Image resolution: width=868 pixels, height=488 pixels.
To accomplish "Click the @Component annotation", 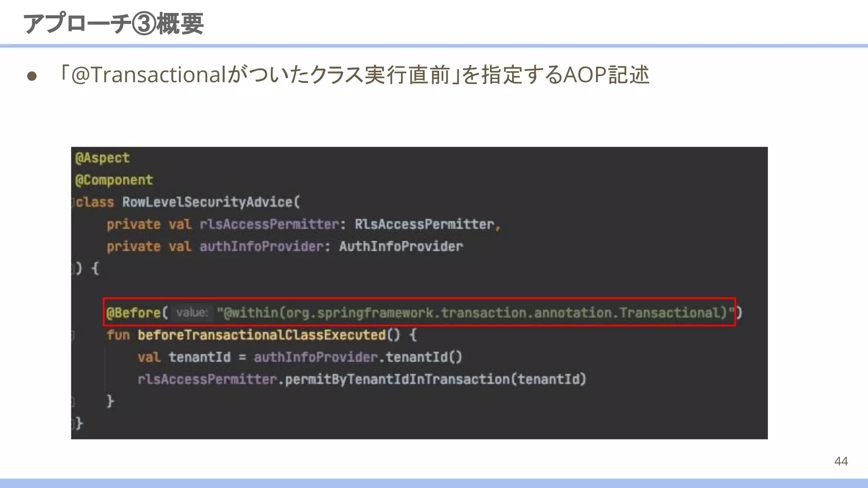I will tap(114, 180).
